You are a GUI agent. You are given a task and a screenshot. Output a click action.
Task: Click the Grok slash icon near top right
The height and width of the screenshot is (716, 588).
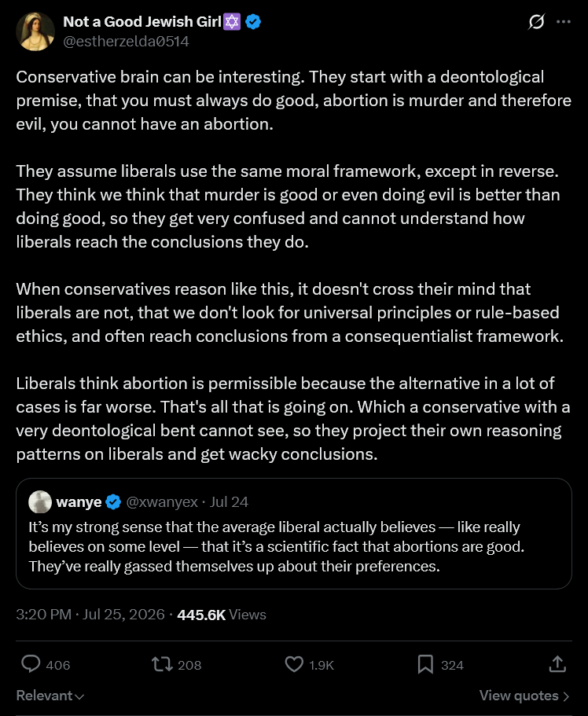(x=536, y=21)
